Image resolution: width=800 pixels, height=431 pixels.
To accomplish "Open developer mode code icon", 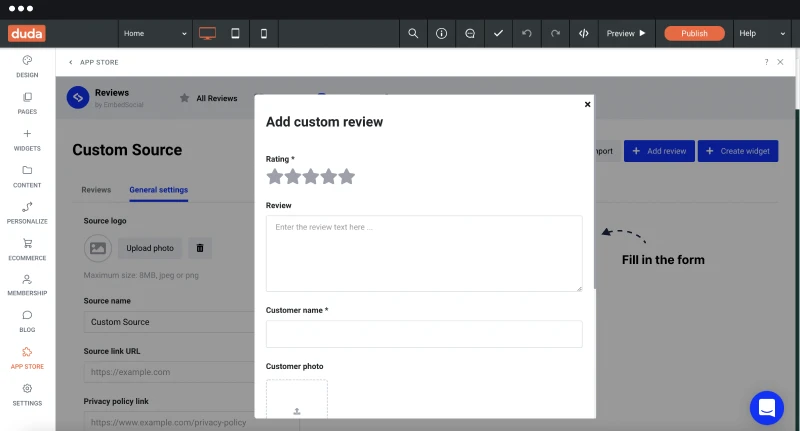I will [584, 34].
